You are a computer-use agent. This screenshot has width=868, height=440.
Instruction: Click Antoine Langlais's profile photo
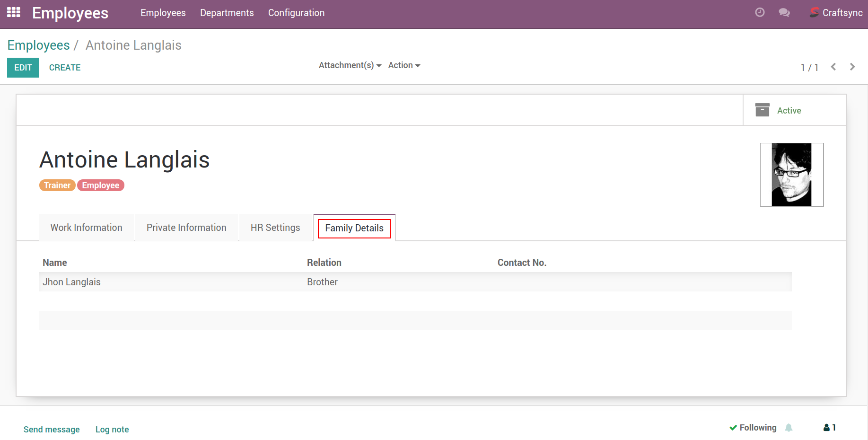(x=791, y=175)
